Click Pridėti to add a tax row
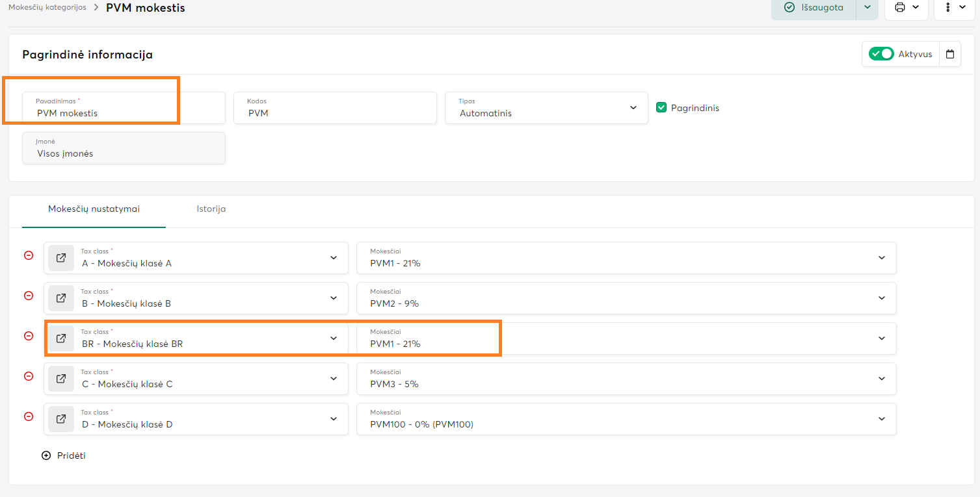This screenshot has width=980, height=497. point(64,455)
